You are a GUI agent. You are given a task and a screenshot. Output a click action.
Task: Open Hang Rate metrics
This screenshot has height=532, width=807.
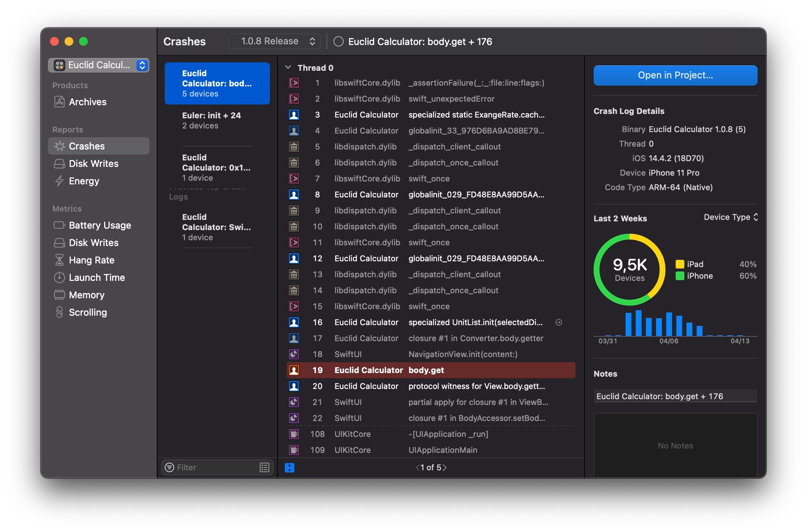tap(99, 260)
